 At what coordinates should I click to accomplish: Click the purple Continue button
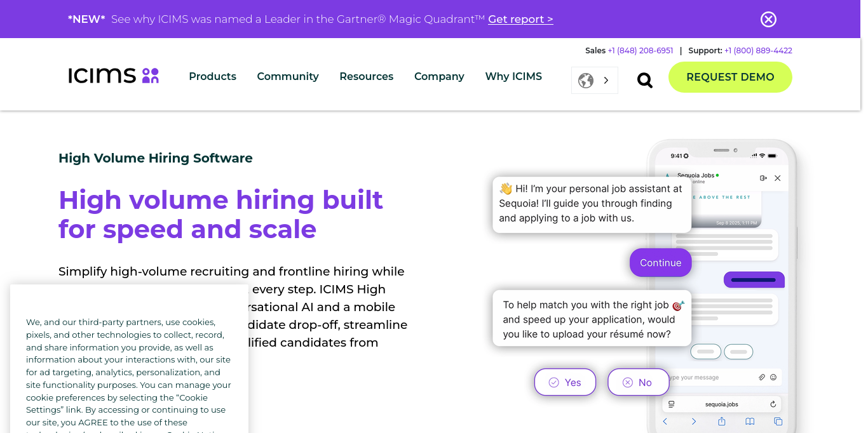click(x=661, y=263)
